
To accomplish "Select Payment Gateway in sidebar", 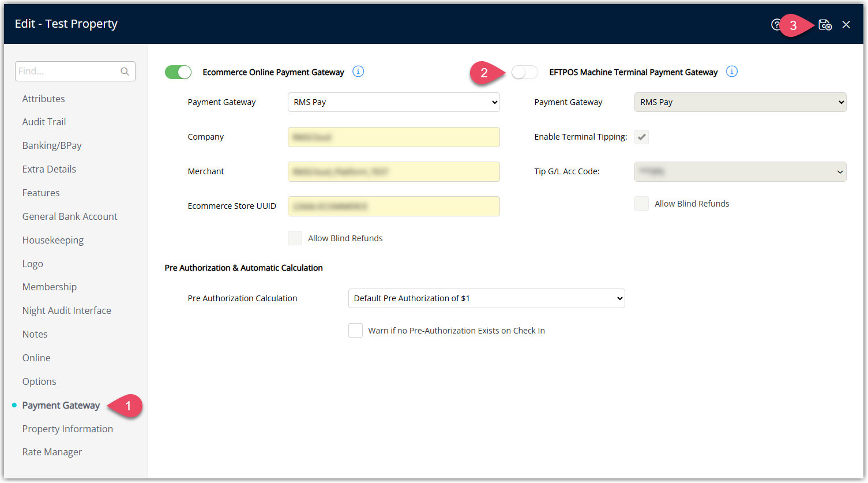I will pyautogui.click(x=61, y=405).
